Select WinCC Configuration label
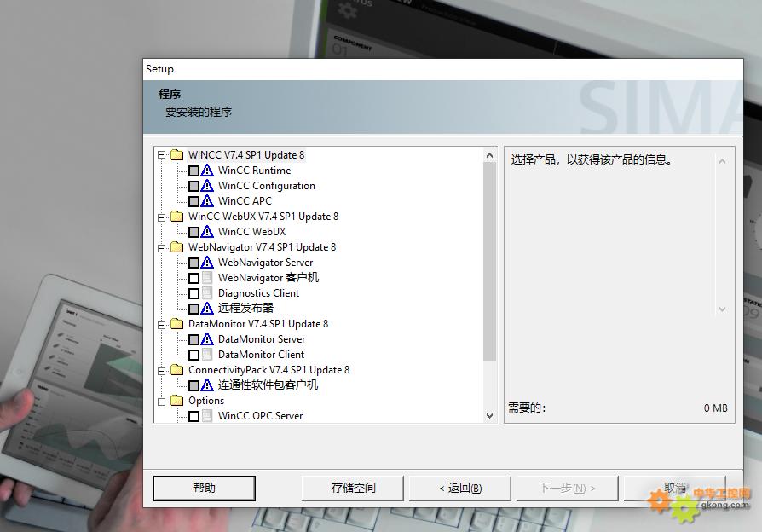This screenshot has width=762, height=532. (266, 186)
